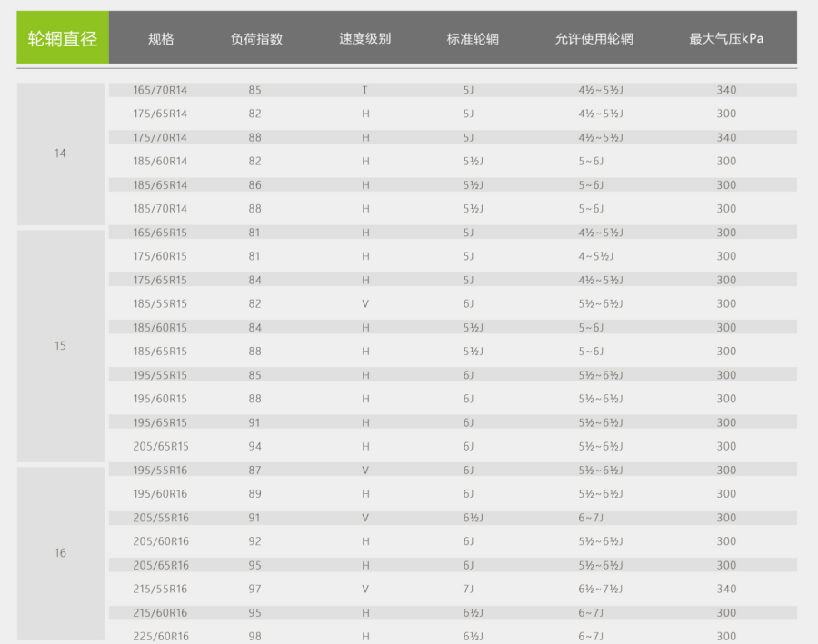Image resolution: width=818 pixels, height=644 pixels.
Task: Click standard rim 6½J in 205/55R16 row
Action: point(473,517)
